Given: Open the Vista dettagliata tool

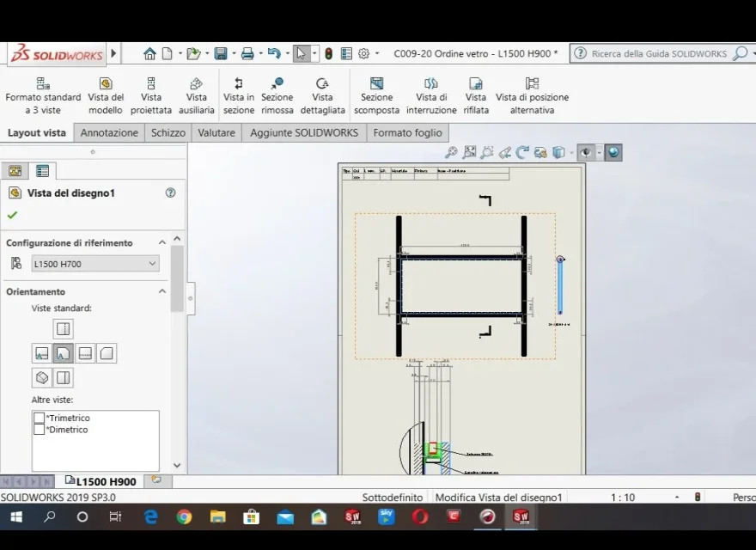Looking at the screenshot, I should point(322,95).
